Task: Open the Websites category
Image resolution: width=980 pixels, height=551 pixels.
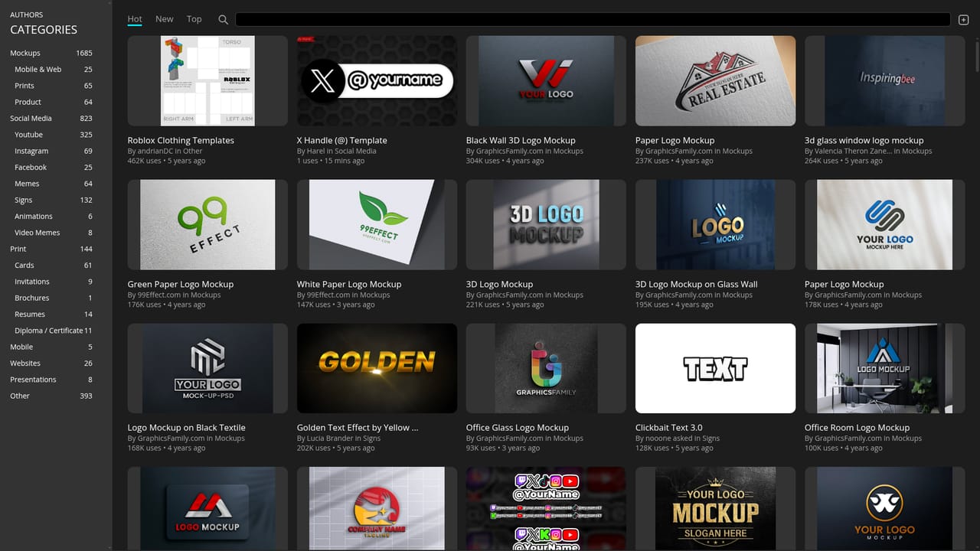Action: click(x=51, y=364)
